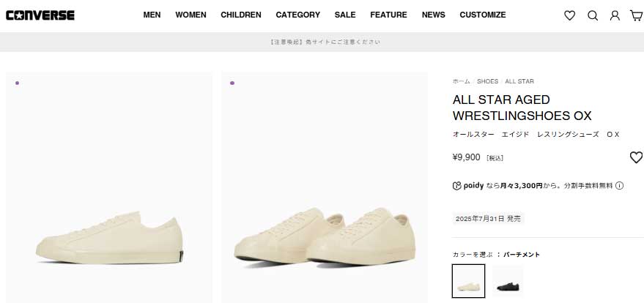Open the favorites heart icon in header
644x303 pixels.
point(569,15)
